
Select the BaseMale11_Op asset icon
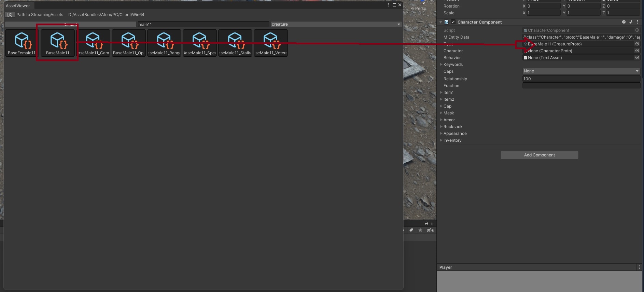coord(129,43)
